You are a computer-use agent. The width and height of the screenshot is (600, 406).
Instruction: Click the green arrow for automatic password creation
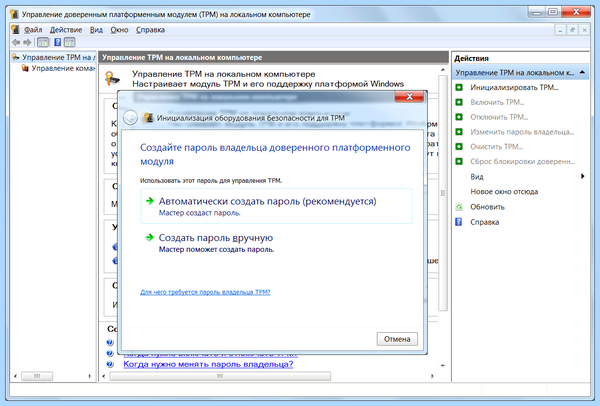(150, 201)
